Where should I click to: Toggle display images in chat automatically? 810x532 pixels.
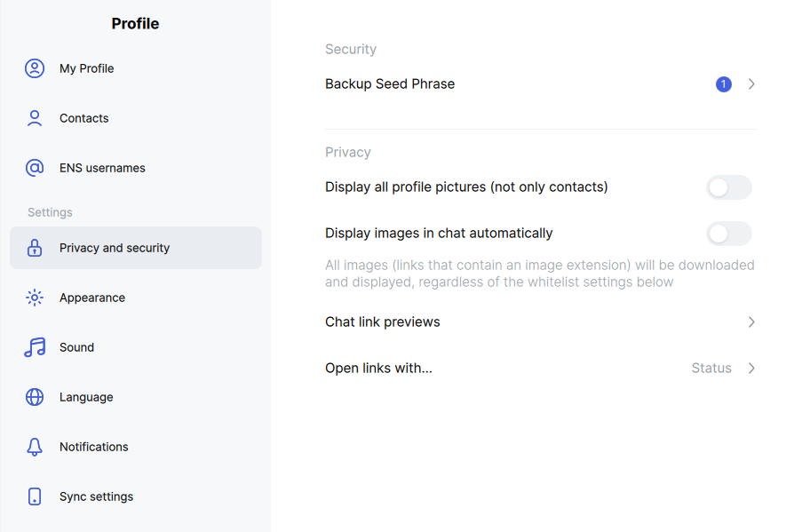pos(729,234)
